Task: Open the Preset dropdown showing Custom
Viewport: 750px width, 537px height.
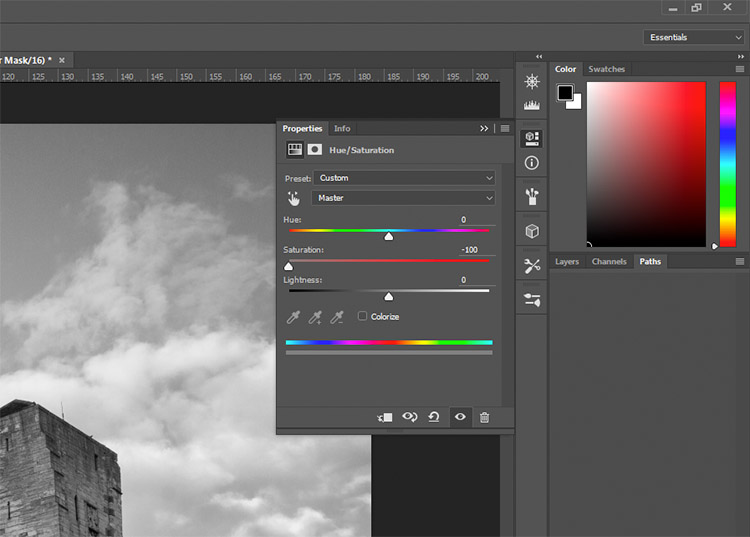Action: click(x=404, y=178)
